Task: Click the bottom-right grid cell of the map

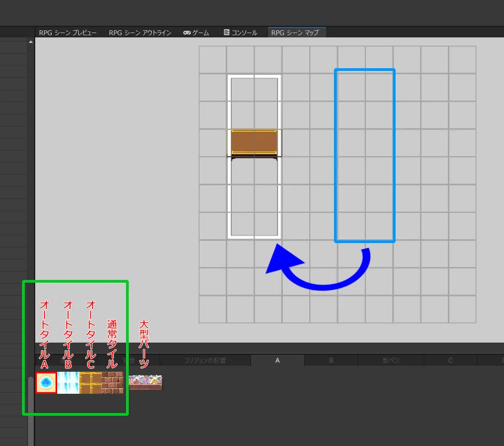Action: (462, 309)
